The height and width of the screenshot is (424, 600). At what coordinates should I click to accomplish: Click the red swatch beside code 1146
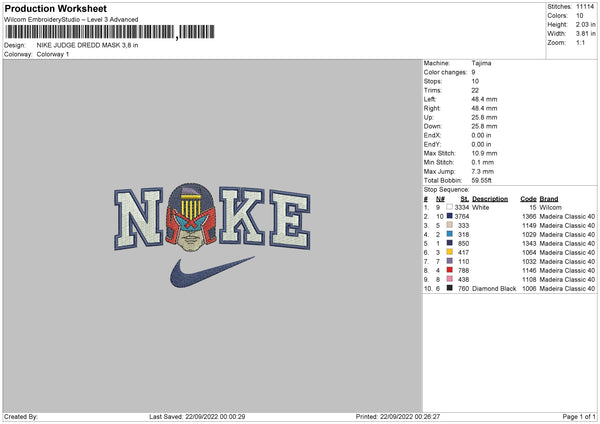point(449,270)
